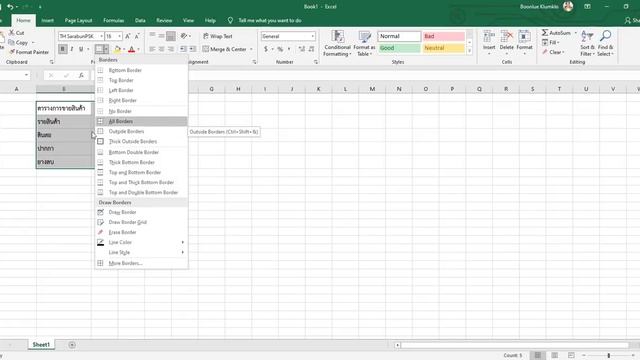Click the red Font Color icon
640x360 pixels.
point(131,49)
